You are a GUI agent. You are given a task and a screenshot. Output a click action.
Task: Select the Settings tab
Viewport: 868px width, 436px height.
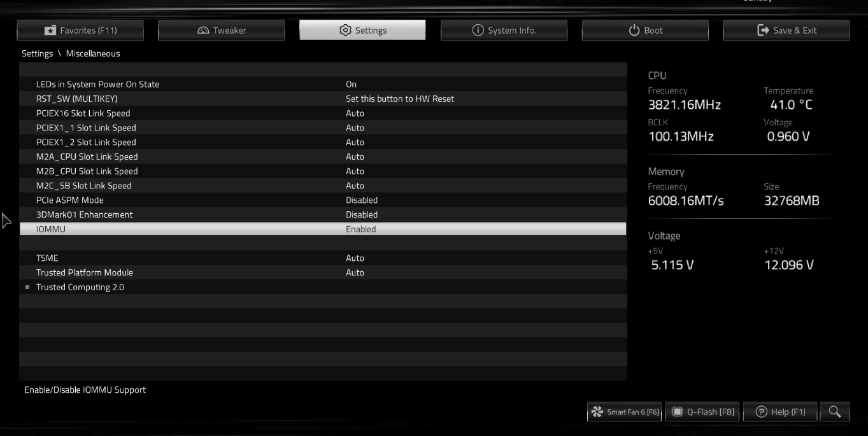[x=362, y=30]
